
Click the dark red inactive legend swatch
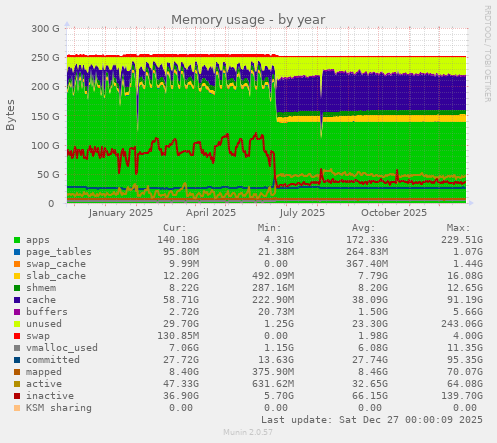[17, 396]
